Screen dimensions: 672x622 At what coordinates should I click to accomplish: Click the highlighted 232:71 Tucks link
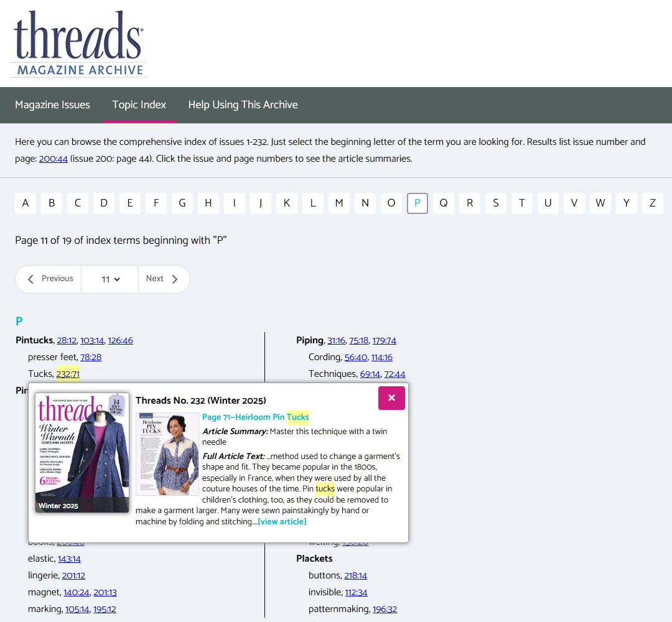click(x=67, y=374)
